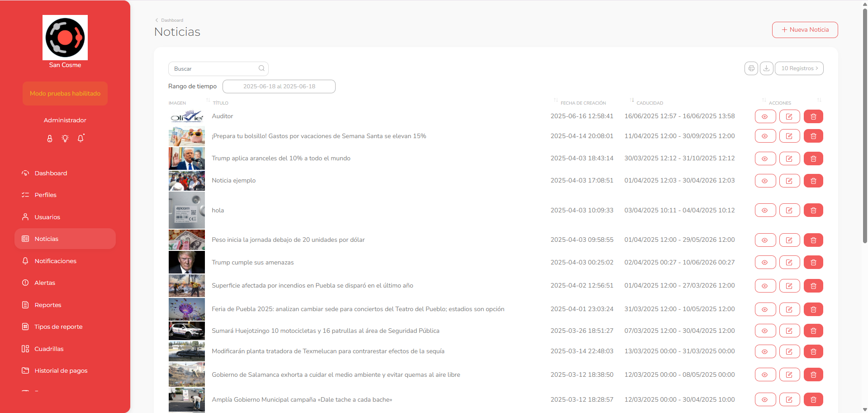
Task: Sort by Fecha de creación column
Action: [x=583, y=103]
